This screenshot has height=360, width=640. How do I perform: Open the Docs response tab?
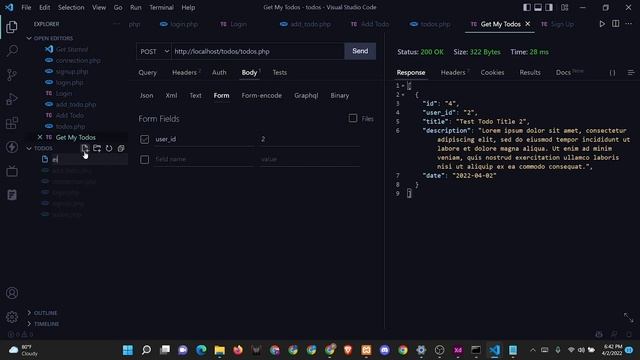pyautogui.click(x=563, y=72)
